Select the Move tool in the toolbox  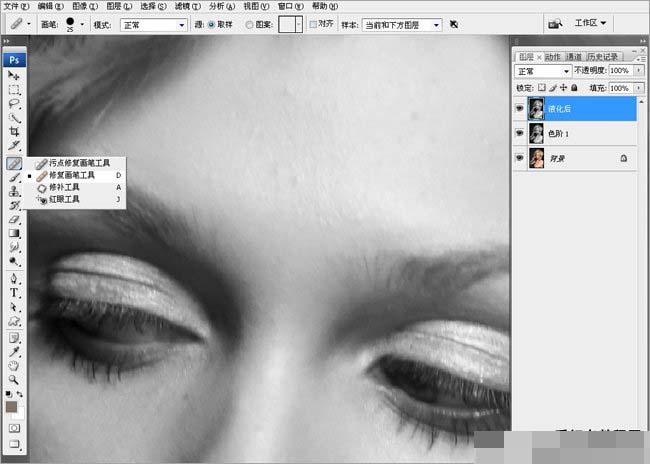pyautogui.click(x=15, y=76)
